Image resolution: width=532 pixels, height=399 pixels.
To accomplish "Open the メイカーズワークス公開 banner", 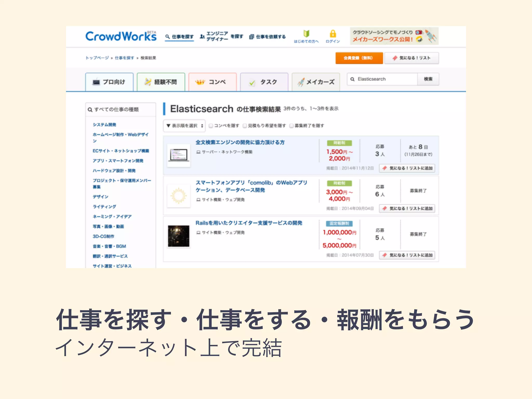I will click(394, 36).
